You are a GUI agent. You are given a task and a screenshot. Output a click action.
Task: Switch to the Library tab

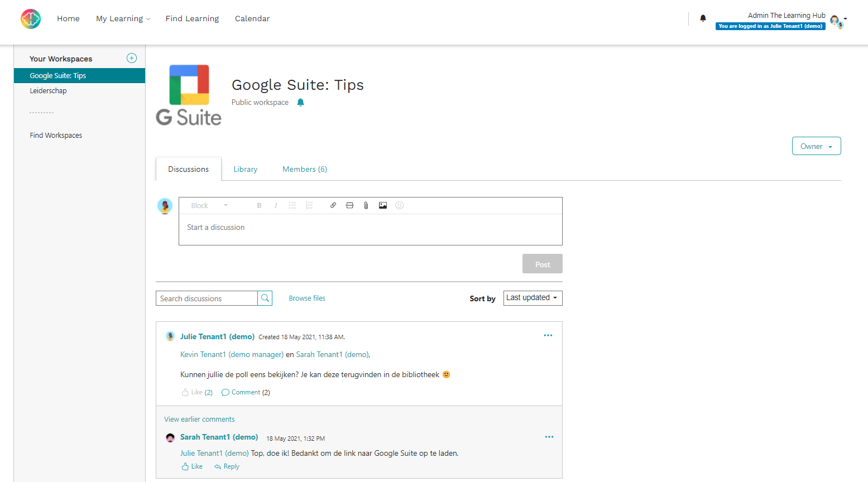click(x=246, y=169)
